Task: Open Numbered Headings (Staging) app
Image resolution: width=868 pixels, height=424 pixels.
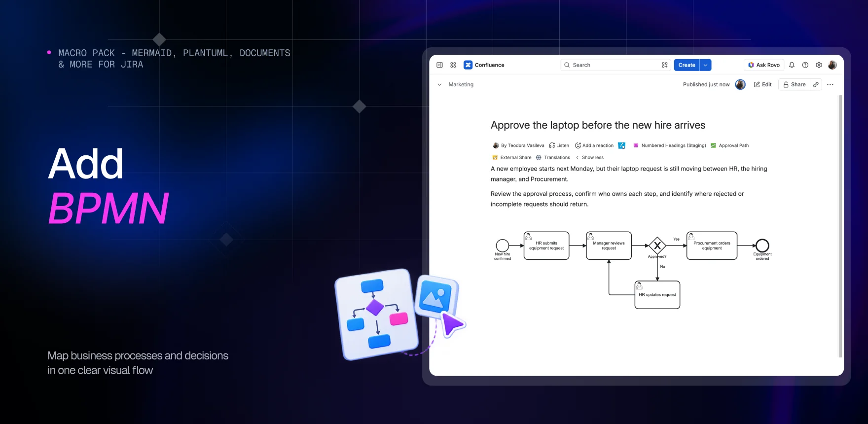Action: [x=670, y=145]
